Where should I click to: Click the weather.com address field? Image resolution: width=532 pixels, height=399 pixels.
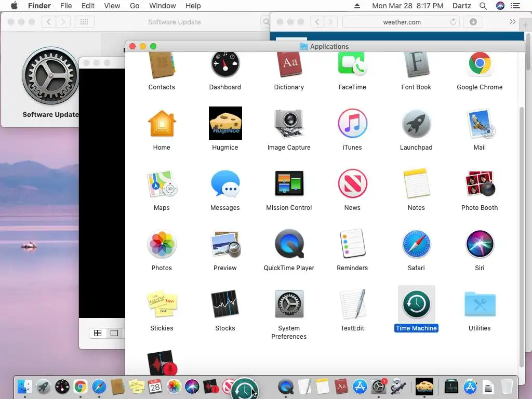point(401,22)
